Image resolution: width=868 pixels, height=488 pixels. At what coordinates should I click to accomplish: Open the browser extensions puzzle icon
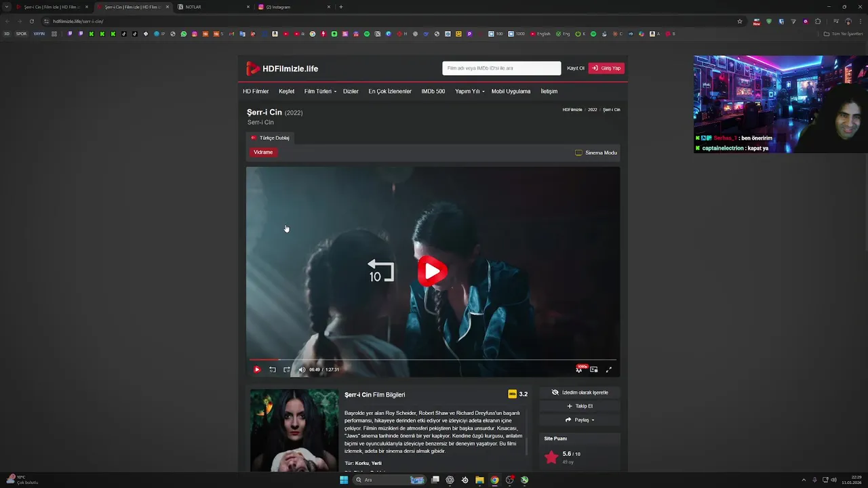pyautogui.click(x=818, y=21)
